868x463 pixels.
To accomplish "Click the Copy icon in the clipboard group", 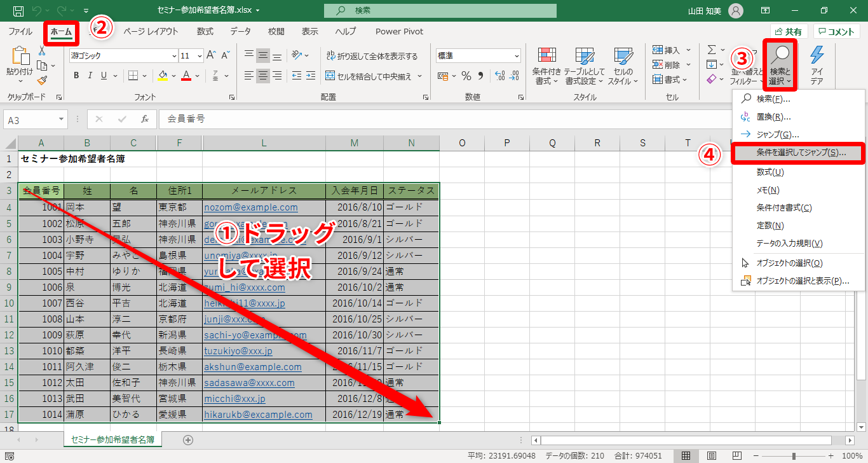I will pyautogui.click(x=42, y=66).
